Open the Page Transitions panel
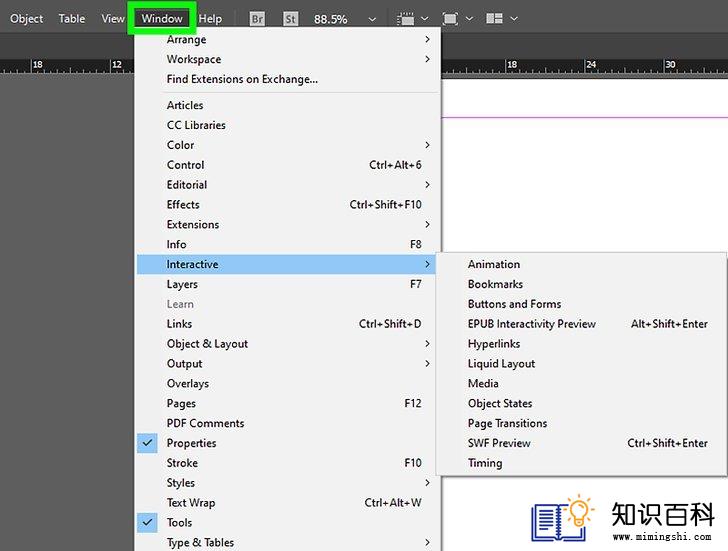 pos(581,423)
